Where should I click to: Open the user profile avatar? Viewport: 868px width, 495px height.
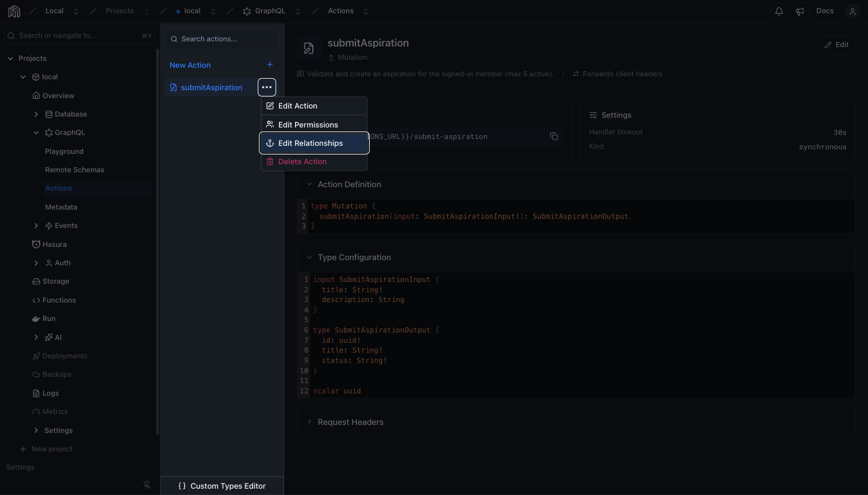(x=852, y=11)
